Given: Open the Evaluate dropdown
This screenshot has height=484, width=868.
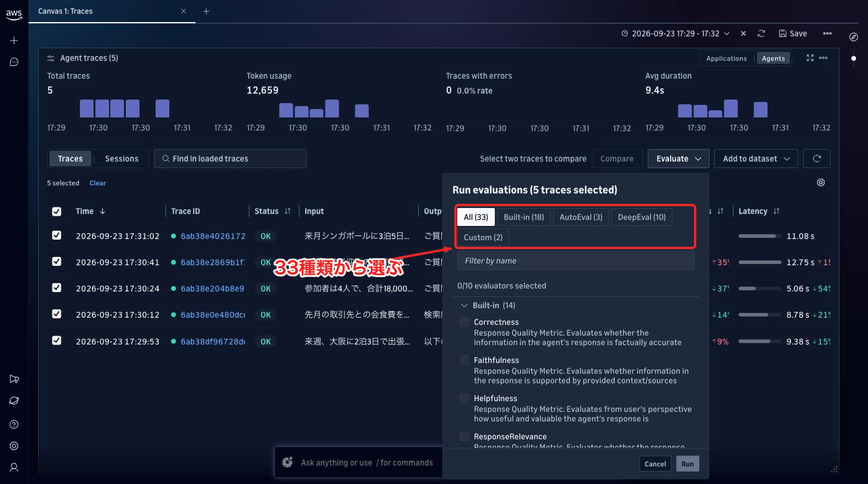Looking at the screenshot, I should (x=678, y=159).
